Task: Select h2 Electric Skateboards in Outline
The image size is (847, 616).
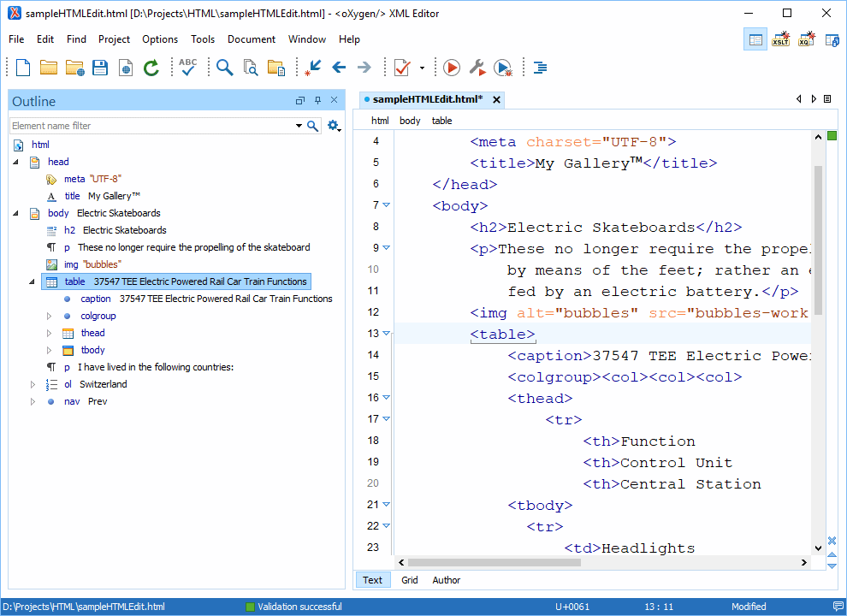Action: coord(106,230)
